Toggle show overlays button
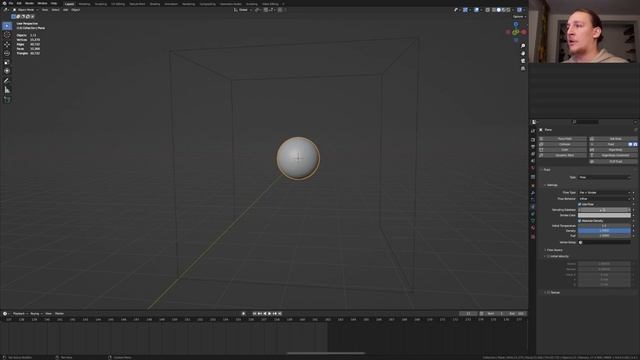This screenshot has height=360, width=640. [x=476, y=10]
